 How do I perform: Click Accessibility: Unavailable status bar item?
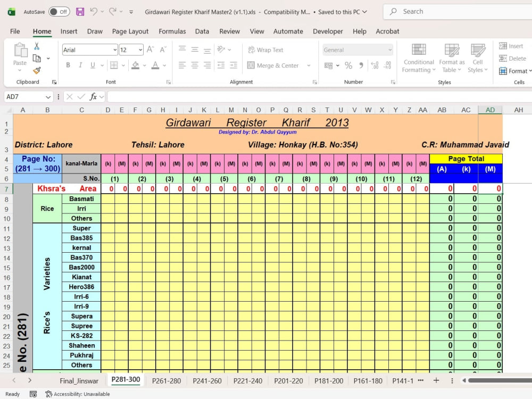(x=78, y=394)
